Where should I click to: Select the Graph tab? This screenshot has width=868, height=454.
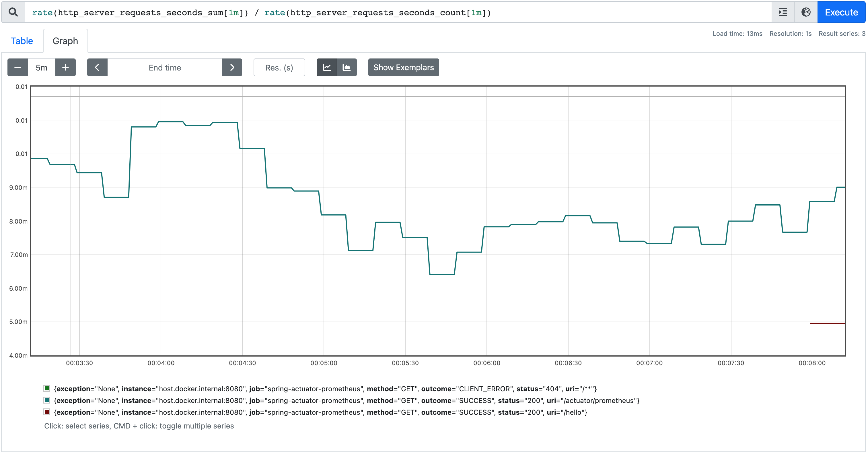point(65,41)
